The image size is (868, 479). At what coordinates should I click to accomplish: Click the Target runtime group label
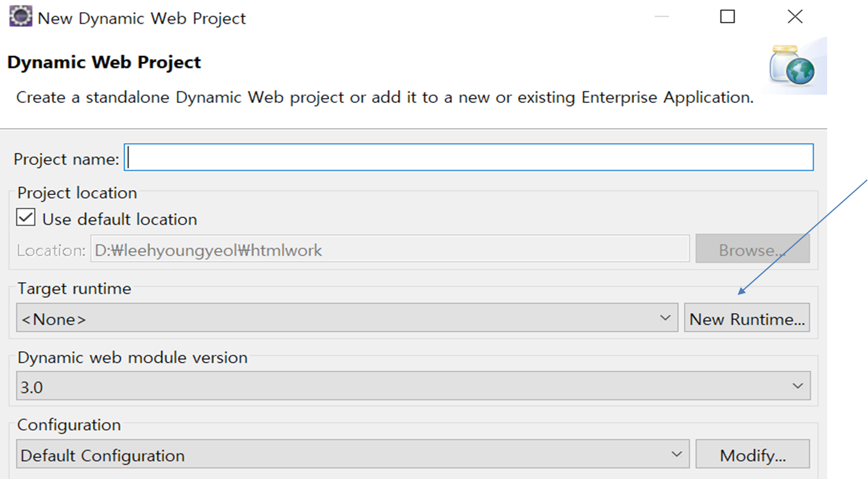tap(74, 288)
